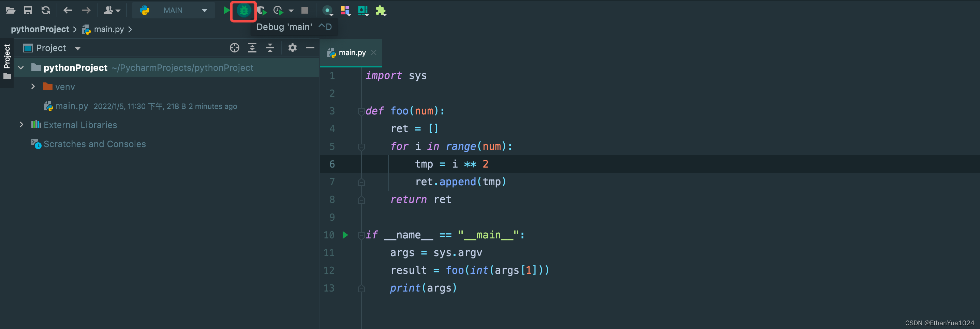Viewport: 980px width, 329px height.
Task: Open Project panel settings gear
Action: (292, 48)
